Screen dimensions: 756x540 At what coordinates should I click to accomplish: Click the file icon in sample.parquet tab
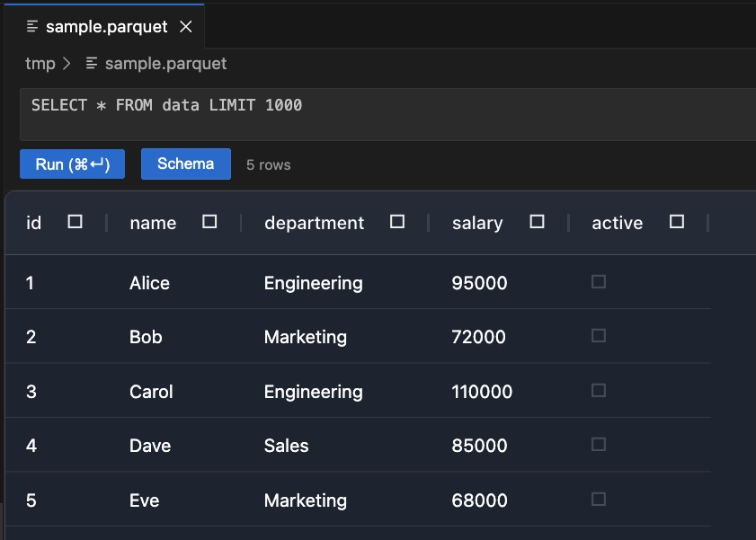coord(32,26)
